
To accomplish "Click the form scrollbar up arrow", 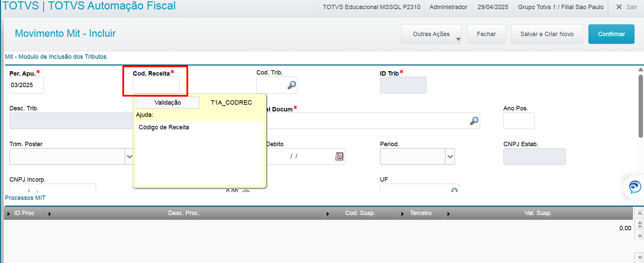I will pyautogui.click(x=641, y=70).
